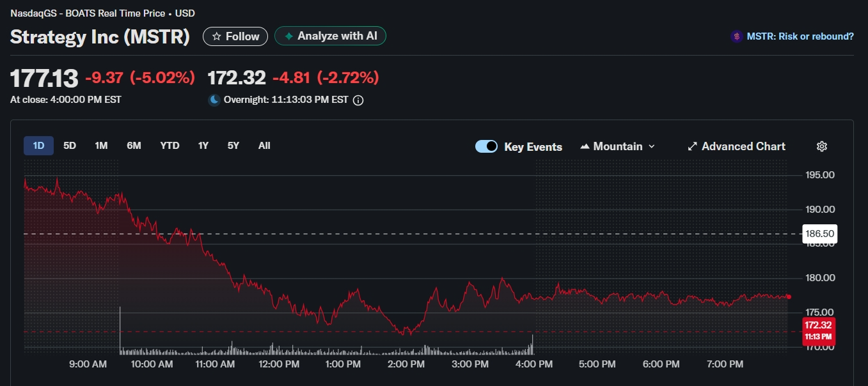Click the At close: 4:00:00 PM EST text
The width and height of the screenshot is (868, 386).
tap(66, 100)
